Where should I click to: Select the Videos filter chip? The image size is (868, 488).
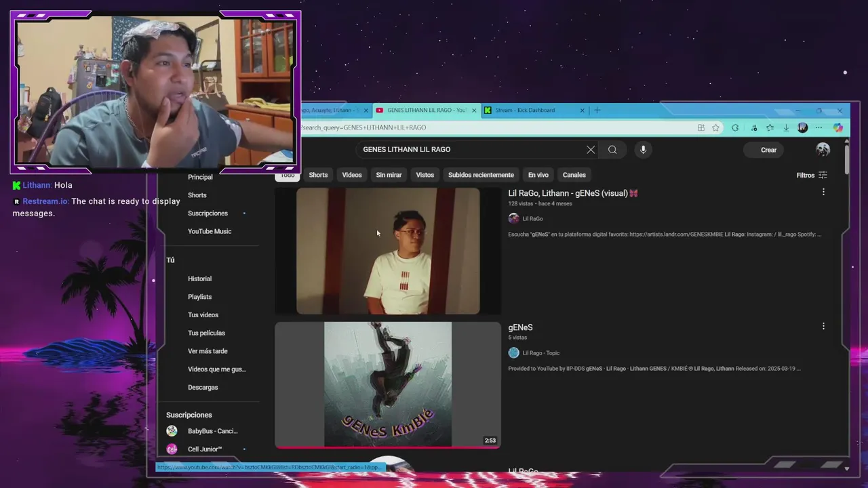[352, 175]
